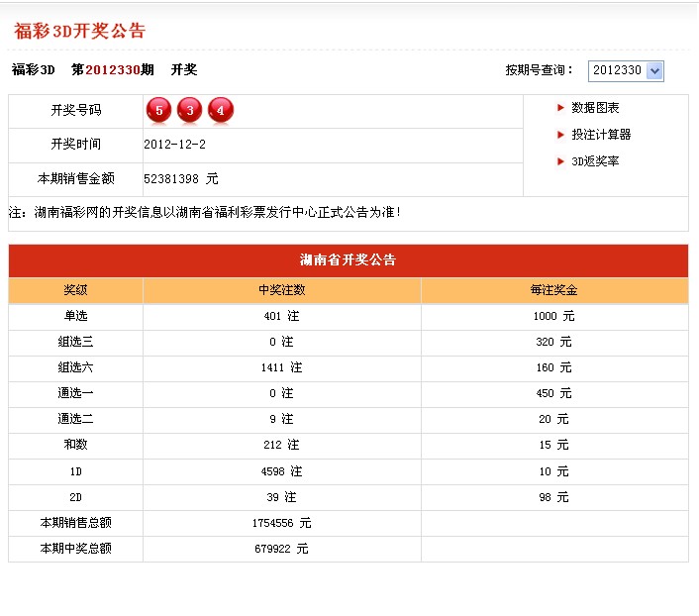Image resolution: width=699 pixels, height=616 pixels.
Task: Select the 组选三 row label
Action: (76, 342)
